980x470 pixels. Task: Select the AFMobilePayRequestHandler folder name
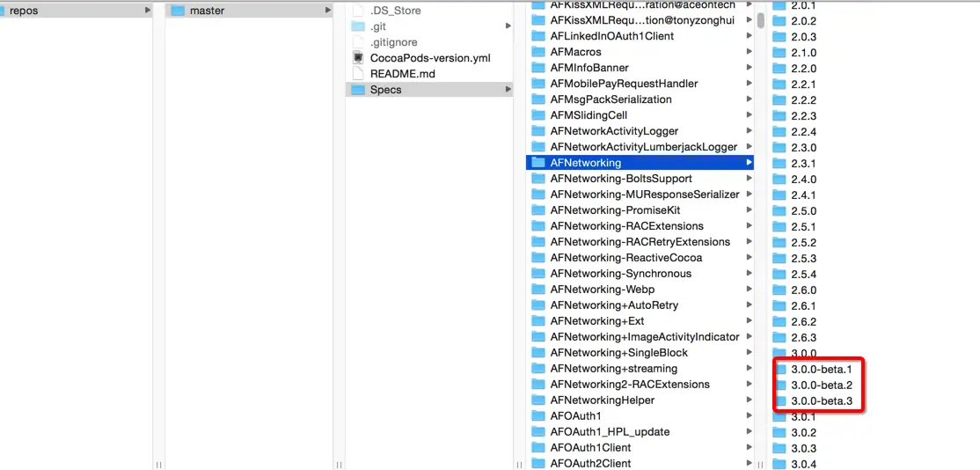tap(624, 83)
